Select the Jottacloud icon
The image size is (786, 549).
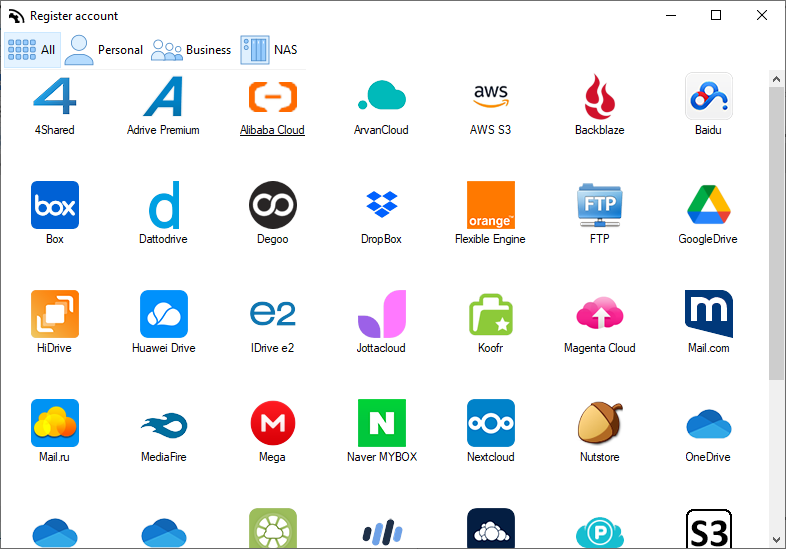tap(381, 313)
